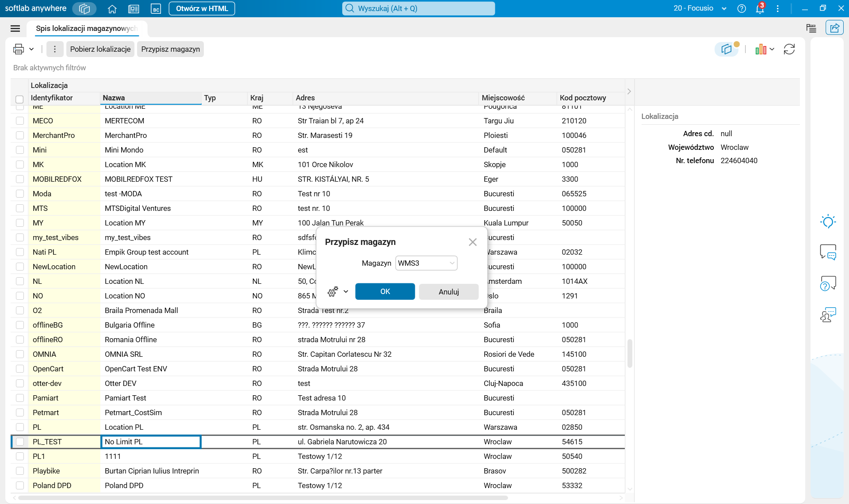
Task: Open the chart type dropdown arrow
Action: pyautogui.click(x=772, y=49)
